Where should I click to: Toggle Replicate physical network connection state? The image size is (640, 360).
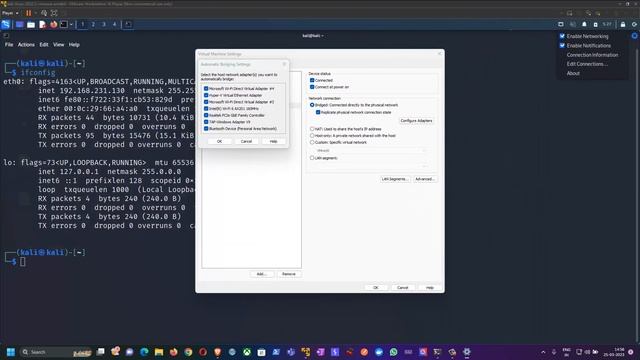318,112
